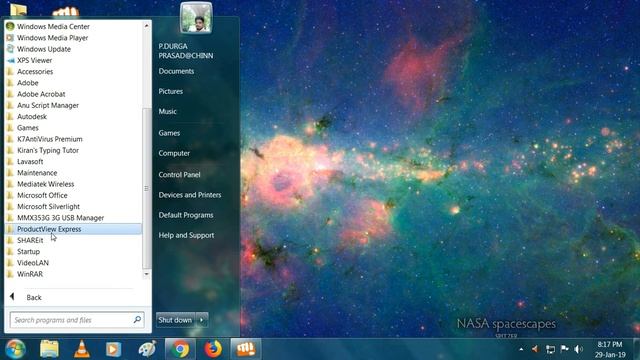640x360 pixels.
Task: Open Pictures from Start menu
Action: [x=171, y=91]
